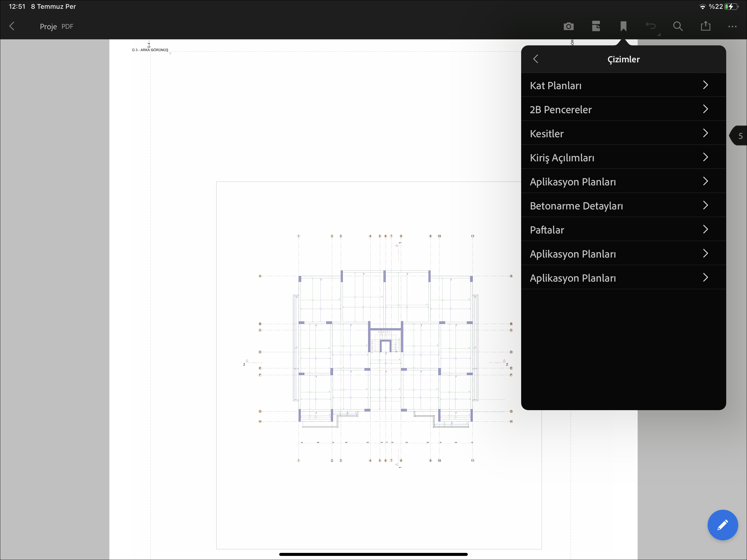
Task: Expand the Kesitler chevron arrow
Action: point(705,133)
